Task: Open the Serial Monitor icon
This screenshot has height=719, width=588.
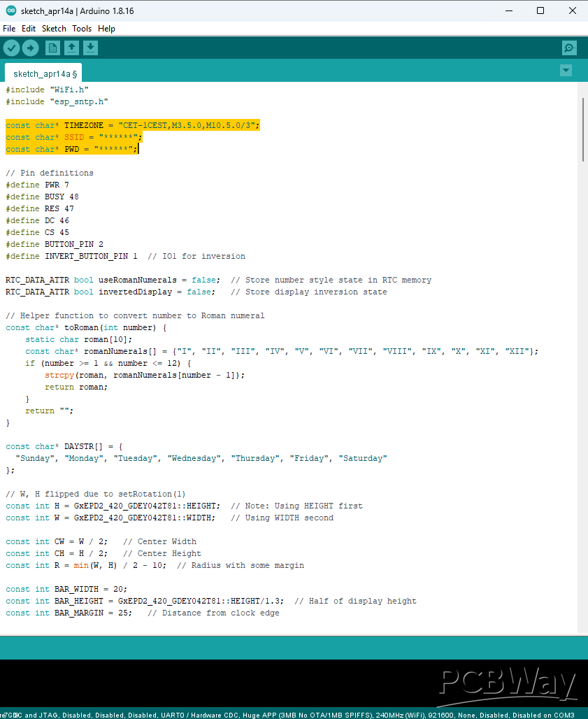Action: [569, 48]
